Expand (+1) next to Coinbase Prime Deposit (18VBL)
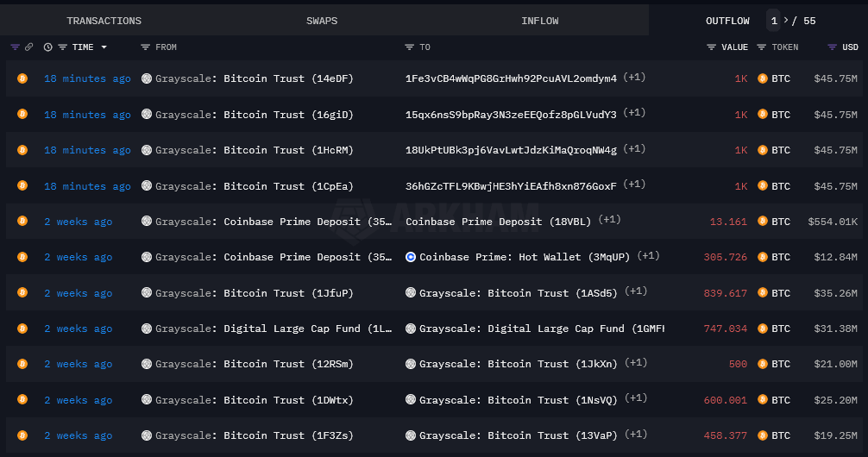The height and width of the screenshot is (457, 868). 609,220
